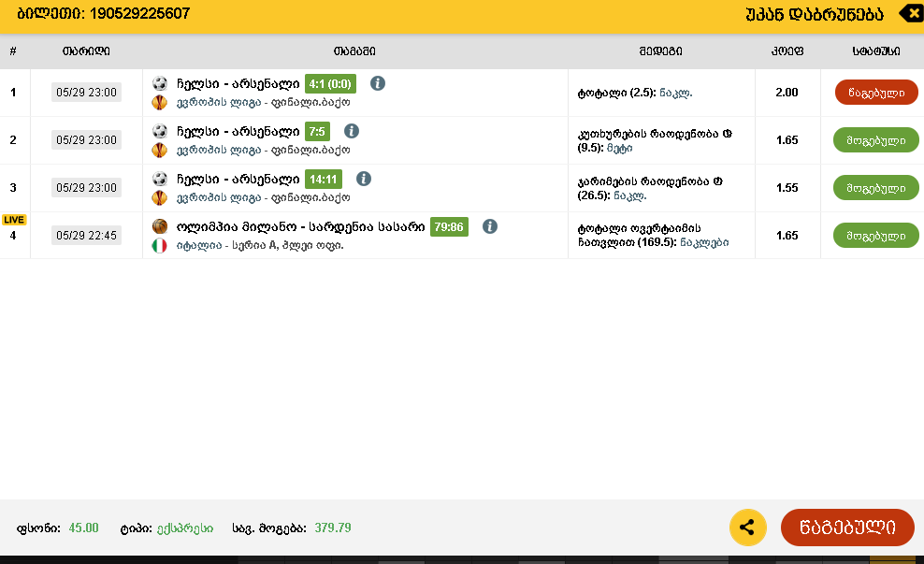The width and height of the screenshot is (924, 564).
Task: Click match name ჩელსი - არსენალი in row 2
Action: tap(238, 132)
